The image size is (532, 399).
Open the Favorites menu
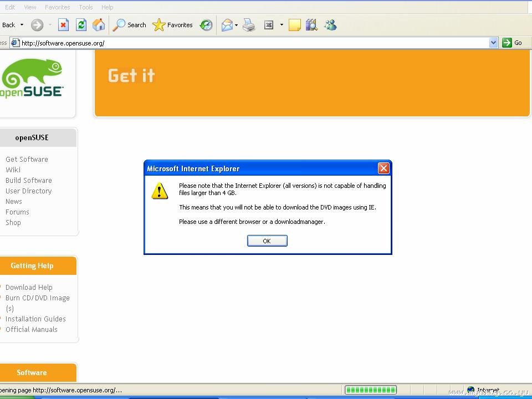[x=57, y=7]
